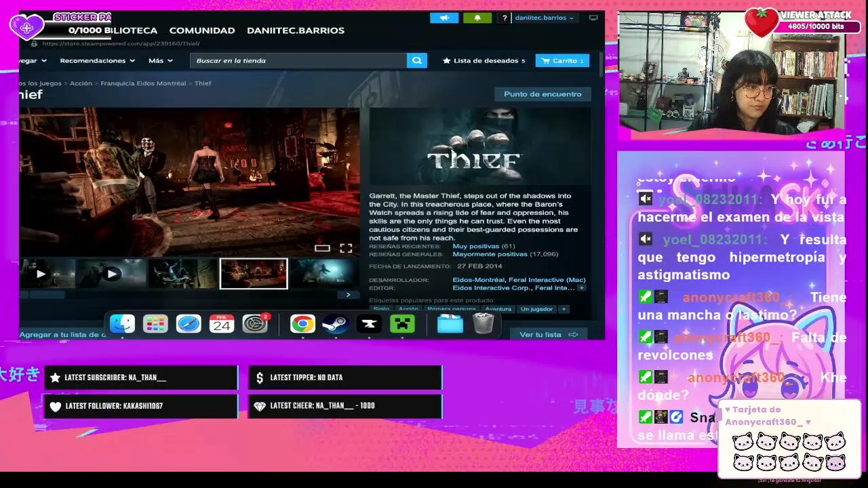Viewport: 868px width, 488px height.
Task: Open the Downloads folder in dock
Action: tap(450, 324)
